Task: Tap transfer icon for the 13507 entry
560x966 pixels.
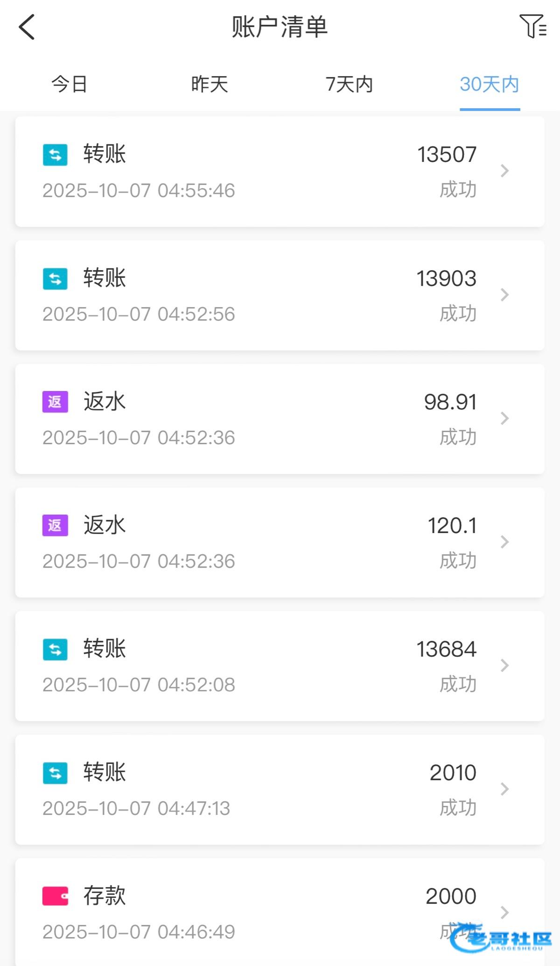Action: point(55,154)
